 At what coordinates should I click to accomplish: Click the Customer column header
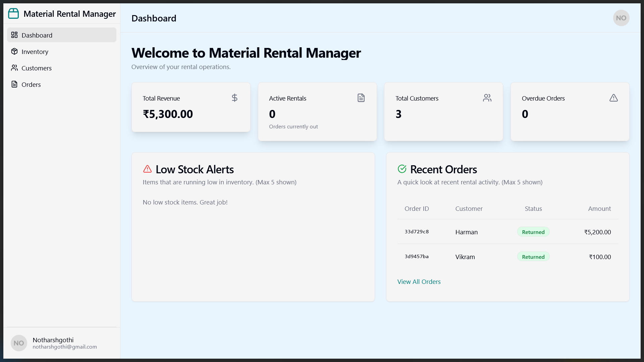click(x=469, y=208)
